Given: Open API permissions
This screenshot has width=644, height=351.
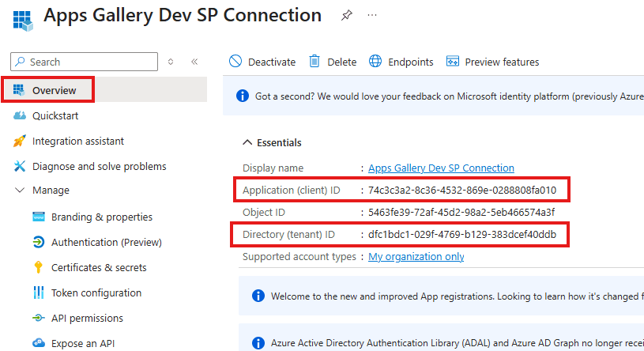Looking at the screenshot, I should coord(87,319).
